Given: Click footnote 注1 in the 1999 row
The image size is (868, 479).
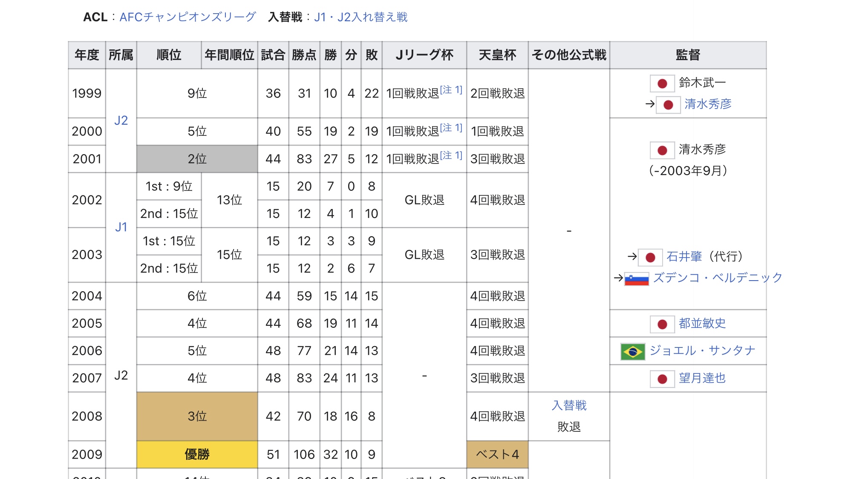Looking at the screenshot, I should coord(451,90).
